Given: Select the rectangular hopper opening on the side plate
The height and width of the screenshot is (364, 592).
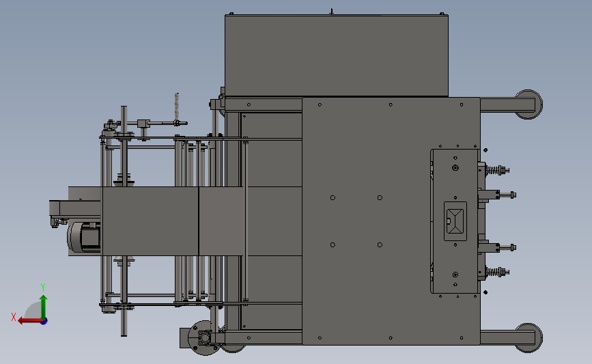Looking at the screenshot, I should click(455, 221).
